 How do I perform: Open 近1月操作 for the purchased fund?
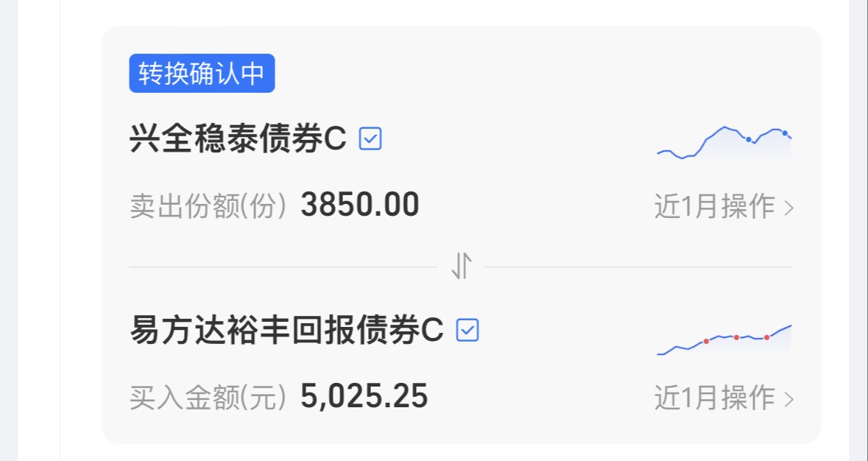[714, 398]
